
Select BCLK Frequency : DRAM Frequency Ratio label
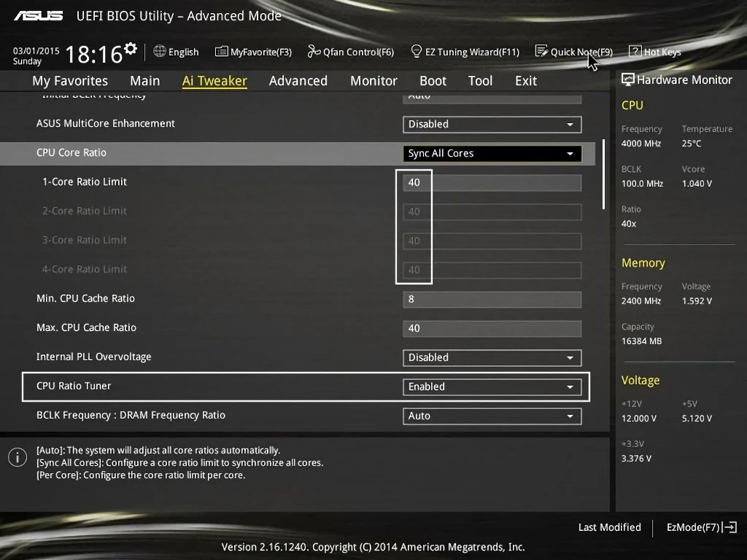(x=131, y=415)
